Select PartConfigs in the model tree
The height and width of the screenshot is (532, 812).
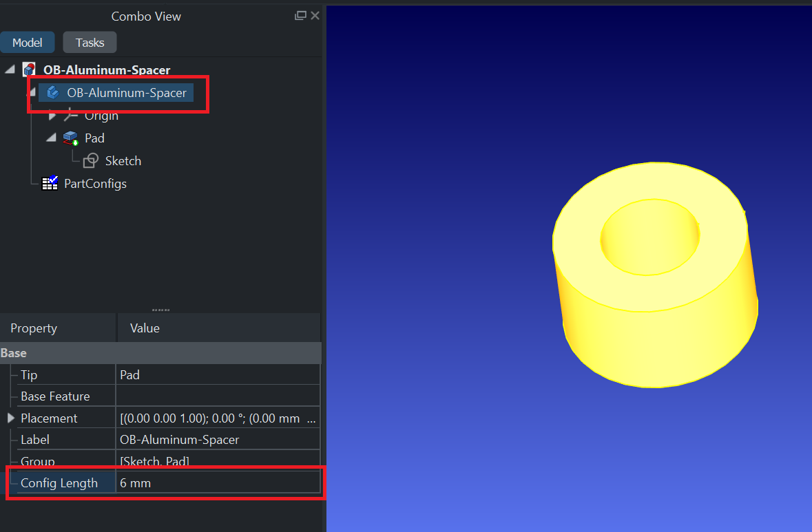point(95,184)
